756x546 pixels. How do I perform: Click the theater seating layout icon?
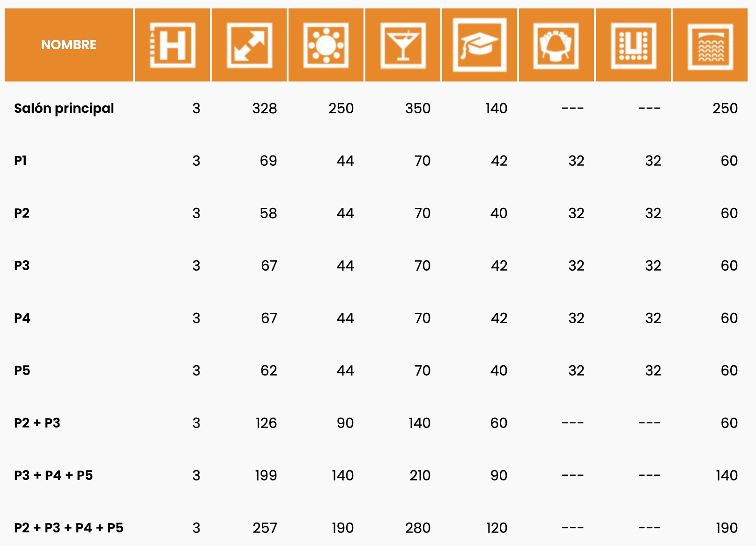point(710,45)
